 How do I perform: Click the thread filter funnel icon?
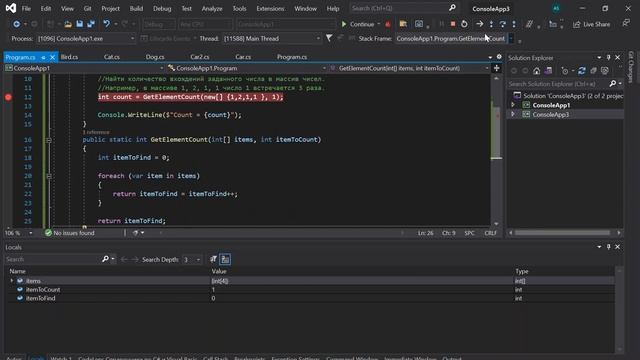click(x=329, y=38)
